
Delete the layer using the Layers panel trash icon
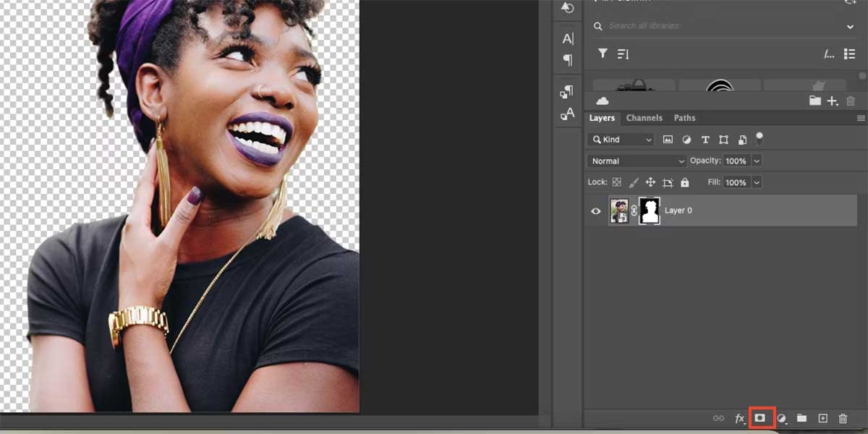pyautogui.click(x=843, y=418)
